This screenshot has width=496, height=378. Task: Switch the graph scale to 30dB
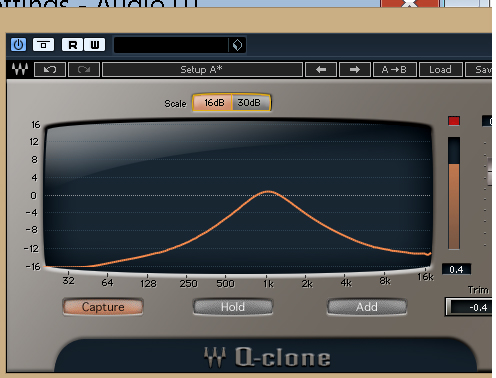point(250,102)
